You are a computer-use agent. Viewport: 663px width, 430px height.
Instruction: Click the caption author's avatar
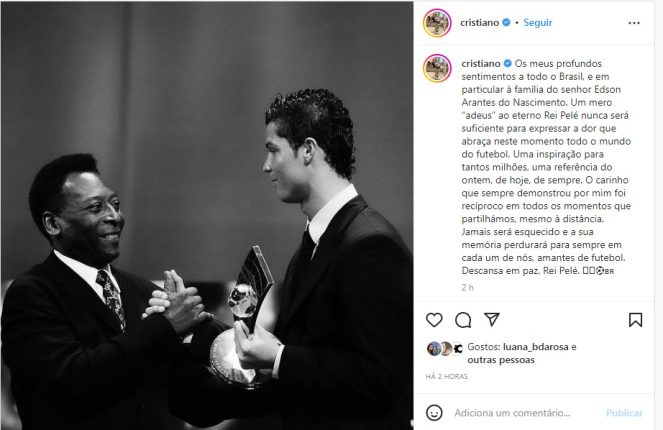click(x=437, y=68)
